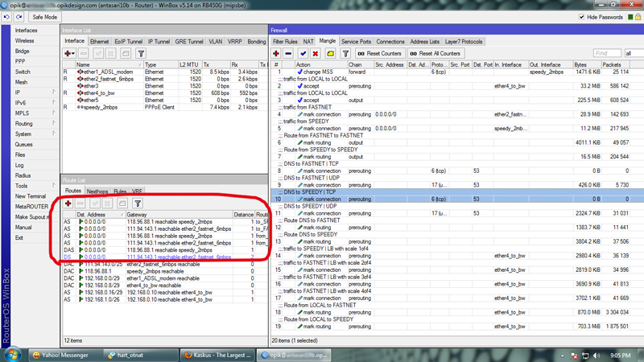Expand the IP submenu in sidebar
The height and width of the screenshot is (362, 644).
coord(18,93)
